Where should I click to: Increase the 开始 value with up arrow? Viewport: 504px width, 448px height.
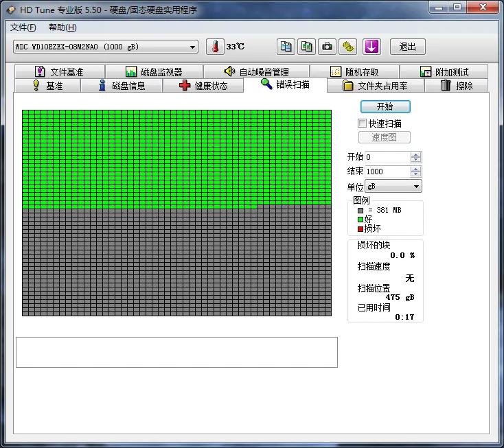point(415,154)
